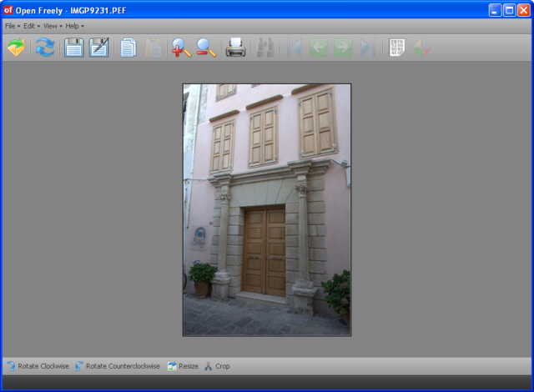
Task: Click the Refresh blue arrows icon
Action: point(45,48)
